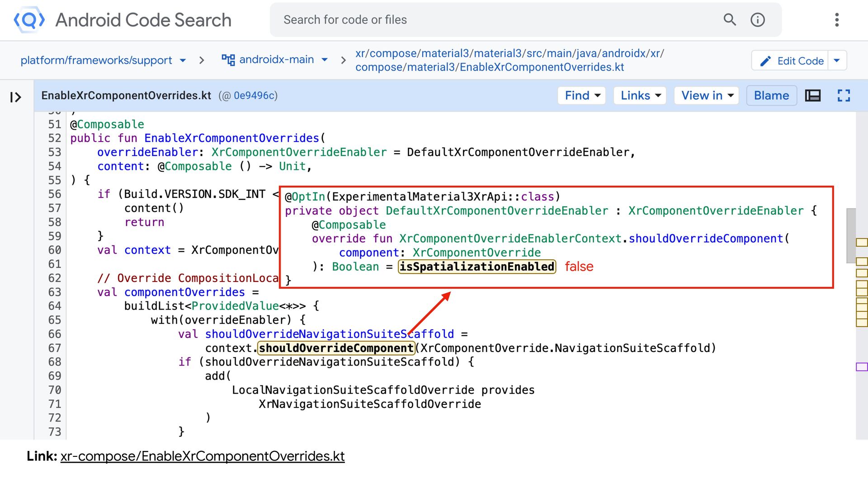Click DefaultXrComponentOverrideEnabler on line 53
The image size is (868, 488).
pos(518,152)
